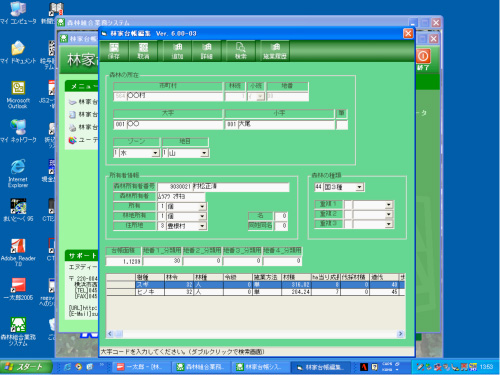The image size is (500, 375).
Task: Open the 森林の種類 forest type dropdown
Action: (x=359, y=187)
